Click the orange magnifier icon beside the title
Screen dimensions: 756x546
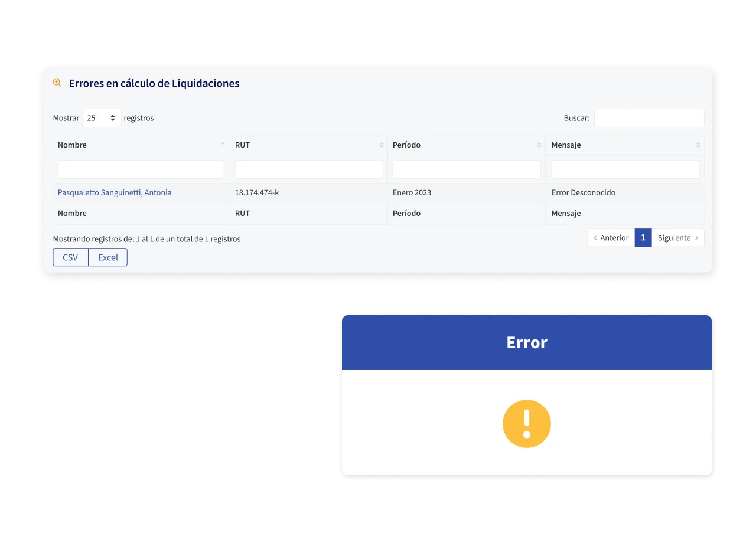pos(57,83)
